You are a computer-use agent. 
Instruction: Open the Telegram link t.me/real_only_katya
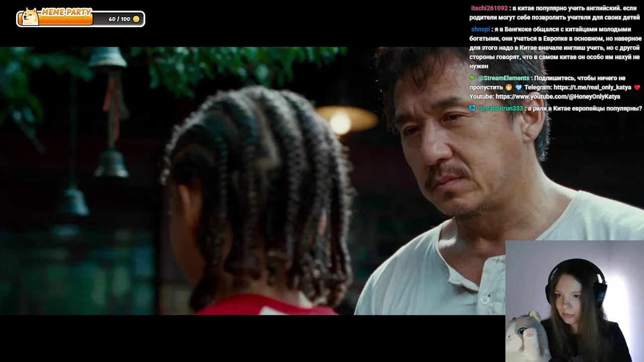coord(592,87)
